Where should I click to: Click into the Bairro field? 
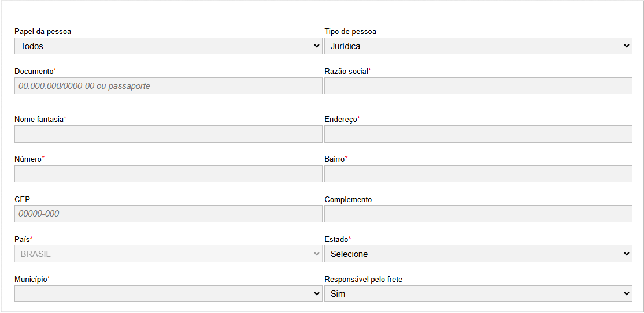pyautogui.click(x=478, y=174)
